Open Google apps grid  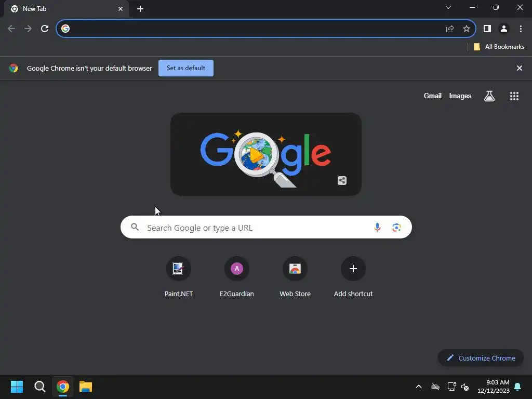(514, 96)
